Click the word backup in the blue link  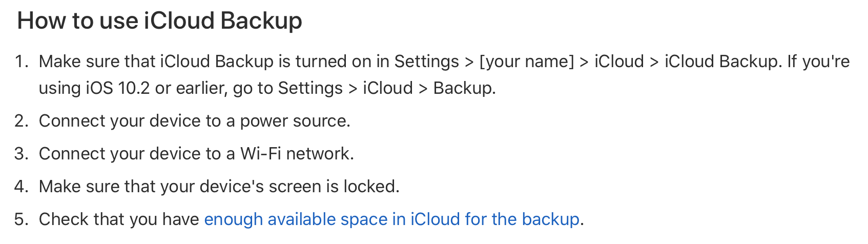pyautogui.click(x=551, y=219)
